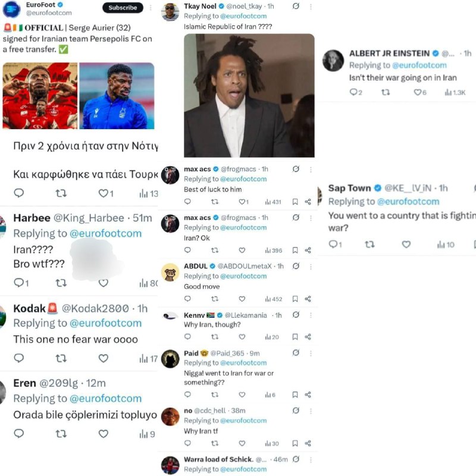Open more options on Tkay Noel's tweet

click(311, 7)
